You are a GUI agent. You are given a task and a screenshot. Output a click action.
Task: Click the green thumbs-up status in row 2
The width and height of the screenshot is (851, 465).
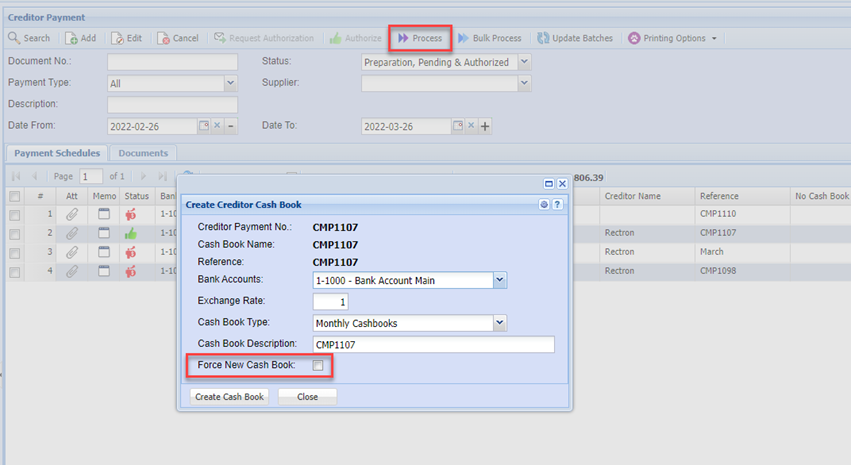pos(132,233)
